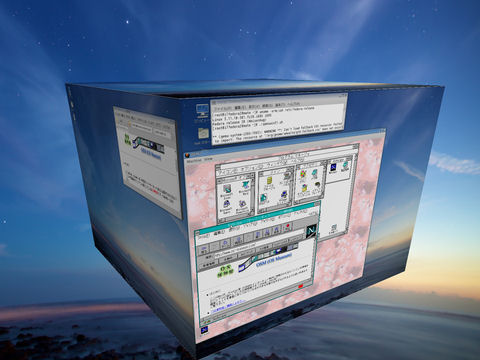Click the OSM banner on the left cube face
Screen dimensions: 480x360
pyautogui.click(x=148, y=148)
